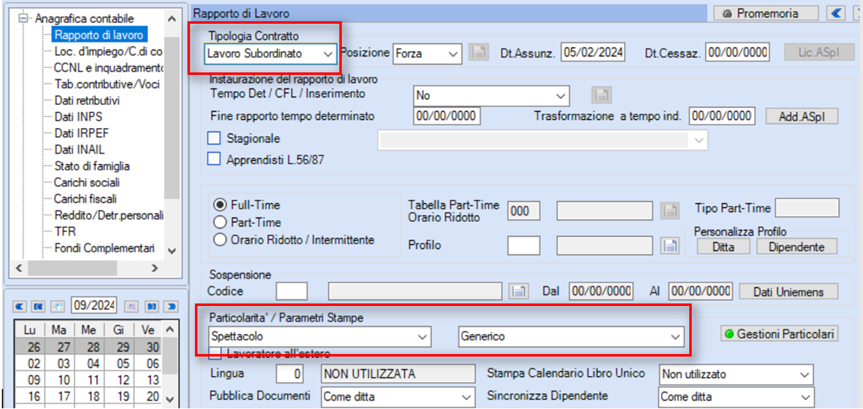Image resolution: width=863 pixels, height=409 pixels.
Task: Open Dati Uniemens button
Action: [788, 291]
